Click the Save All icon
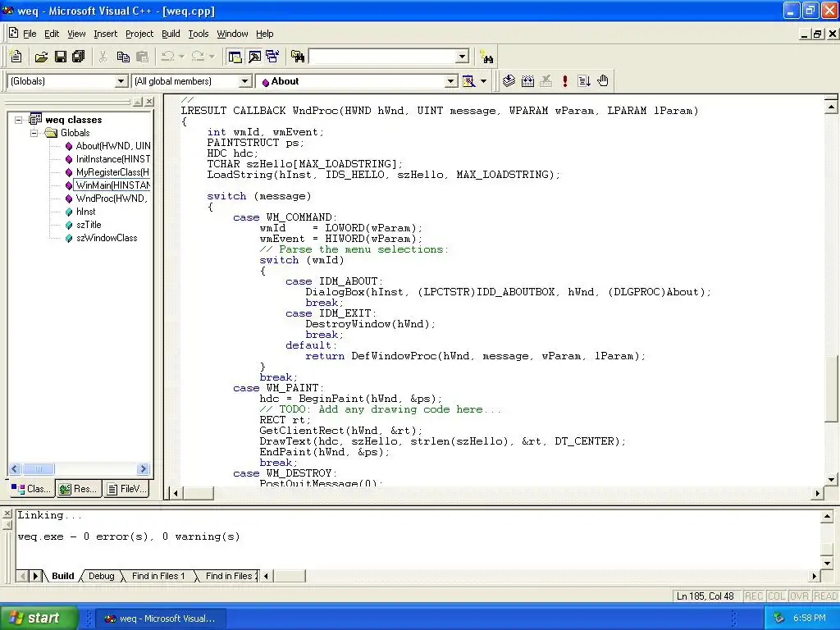The image size is (840, 630). pyautogui.click(x=79, y=57)
